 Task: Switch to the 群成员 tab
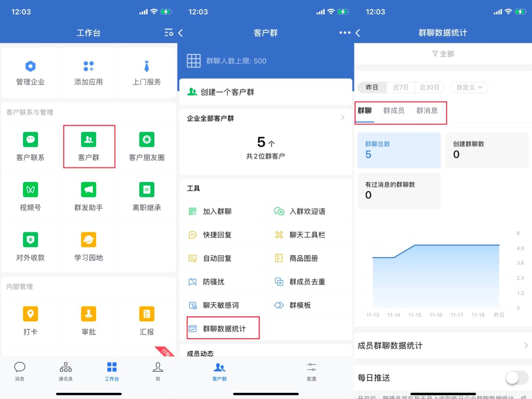coord(394,111)
